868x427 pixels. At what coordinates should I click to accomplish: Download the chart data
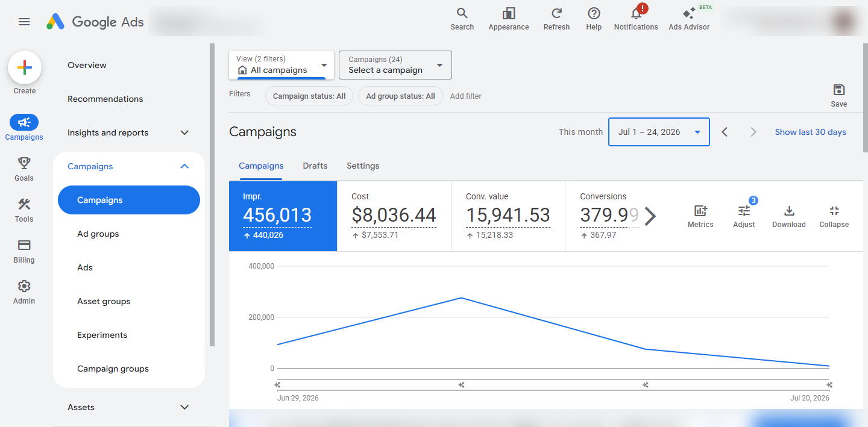789,216
